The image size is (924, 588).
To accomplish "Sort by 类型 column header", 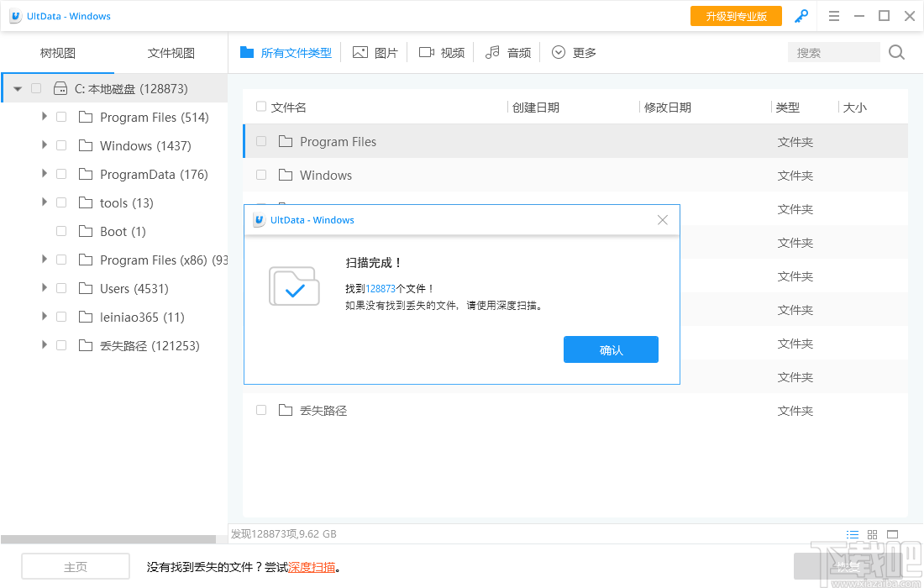I will pyautogui.click(x=788, y=108).
